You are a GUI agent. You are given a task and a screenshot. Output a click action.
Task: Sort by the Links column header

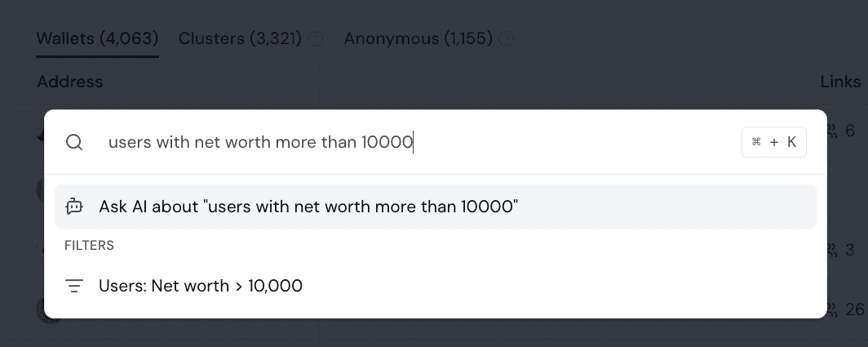tap(840, 82)
